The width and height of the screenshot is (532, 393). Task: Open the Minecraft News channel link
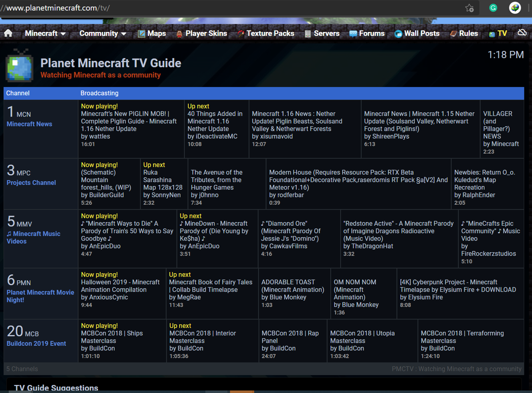coord(29,124)
